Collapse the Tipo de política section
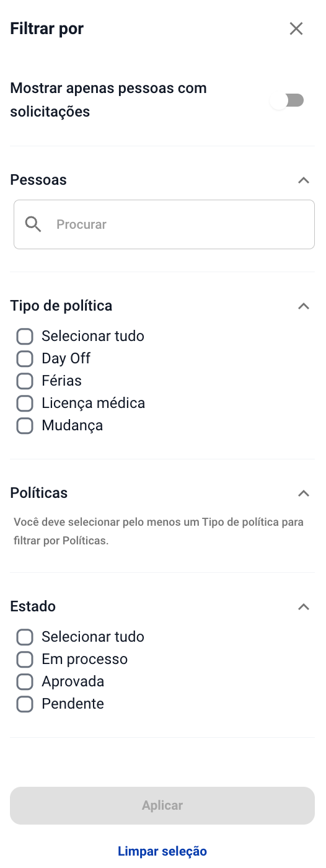 click(x=303, y=306)
